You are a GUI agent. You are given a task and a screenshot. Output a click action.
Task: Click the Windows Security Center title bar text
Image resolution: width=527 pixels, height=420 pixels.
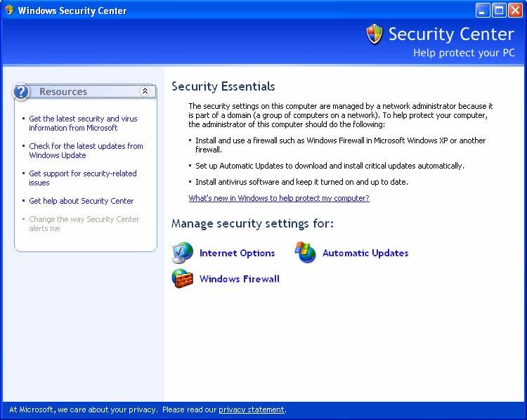(x=72, y=11)
